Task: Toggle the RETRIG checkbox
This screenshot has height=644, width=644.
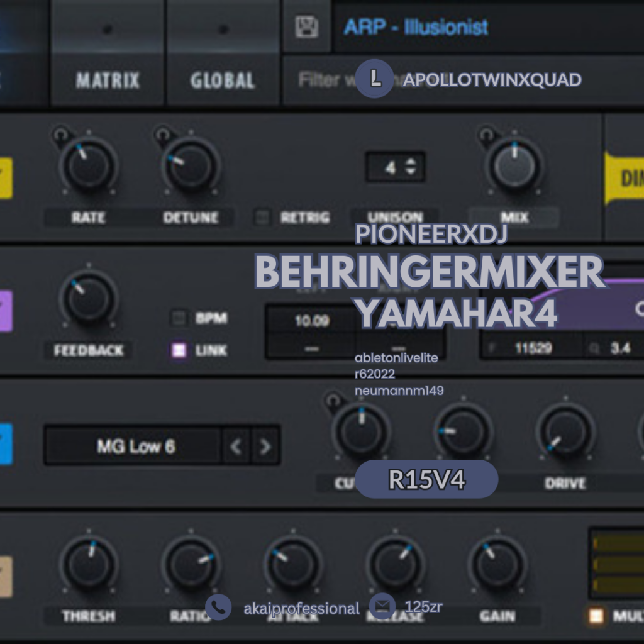Action: click(262, 217)
